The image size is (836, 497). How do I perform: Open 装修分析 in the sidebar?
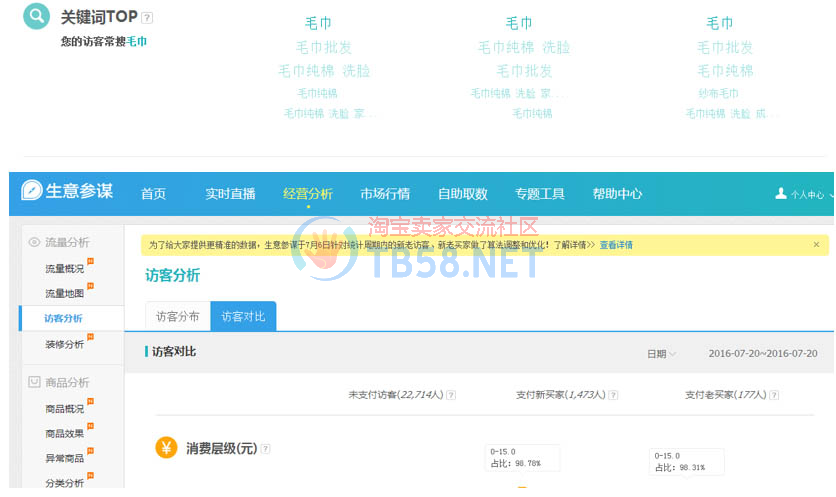tap(65, 344)
